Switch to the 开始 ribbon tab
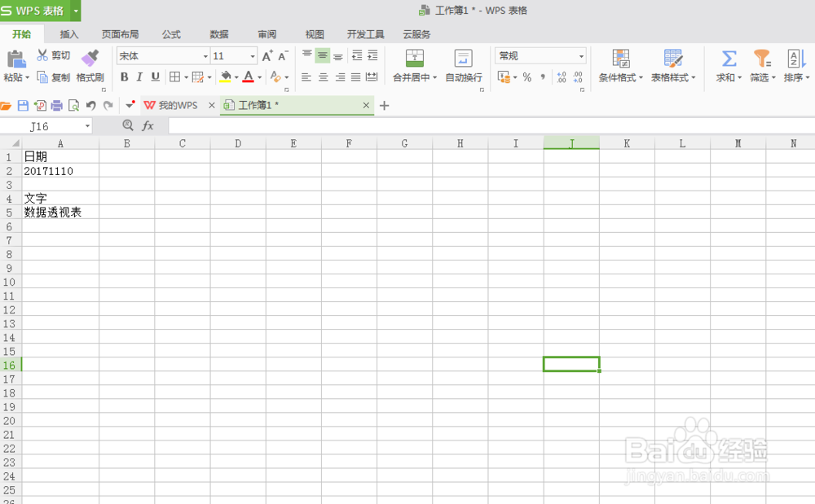The width and height of the screenshot is (815, 504). 22,34
